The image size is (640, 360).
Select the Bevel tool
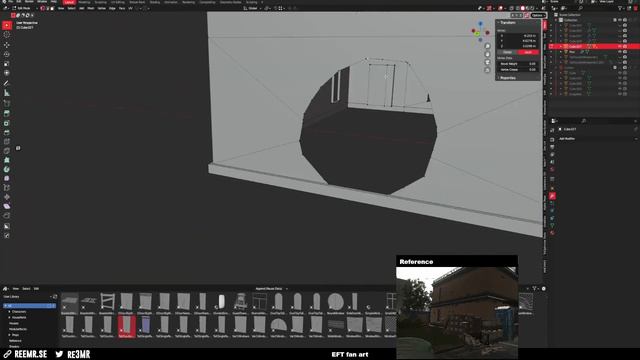7,132
